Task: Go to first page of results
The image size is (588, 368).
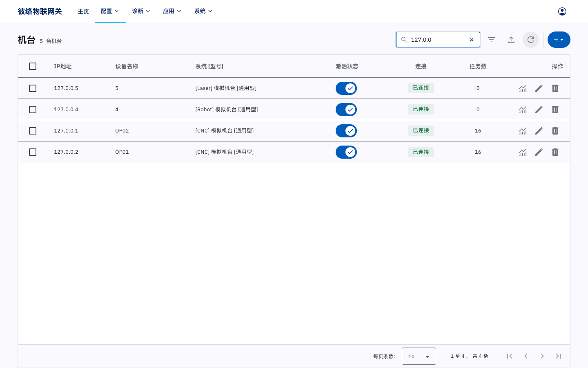Action: tap(510, 356)
